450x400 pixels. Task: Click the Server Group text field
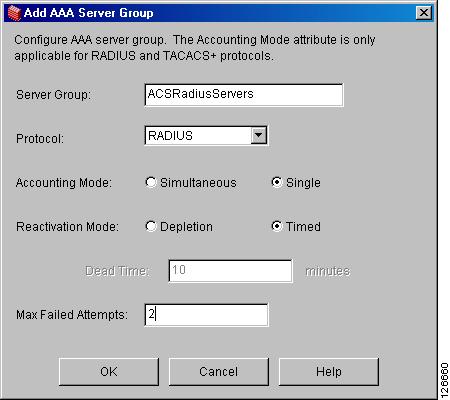tap(244, 95)
